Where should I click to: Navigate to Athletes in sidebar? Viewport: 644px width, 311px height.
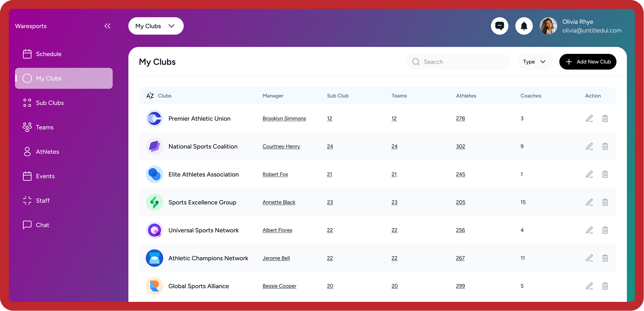[47, 152]
